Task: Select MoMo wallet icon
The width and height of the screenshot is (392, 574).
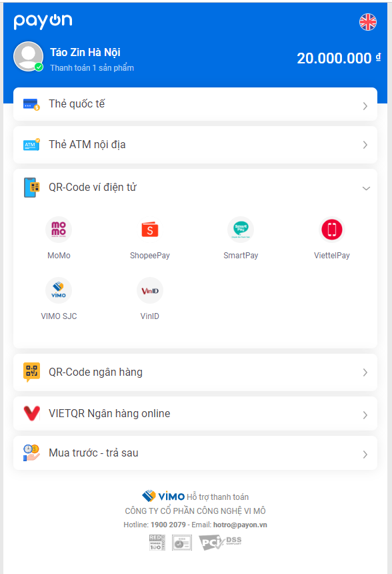Action: click(59, 230)
